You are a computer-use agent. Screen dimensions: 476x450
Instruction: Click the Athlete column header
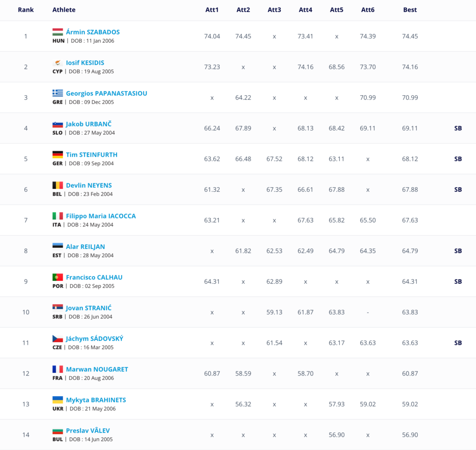[x=64, y=10]
